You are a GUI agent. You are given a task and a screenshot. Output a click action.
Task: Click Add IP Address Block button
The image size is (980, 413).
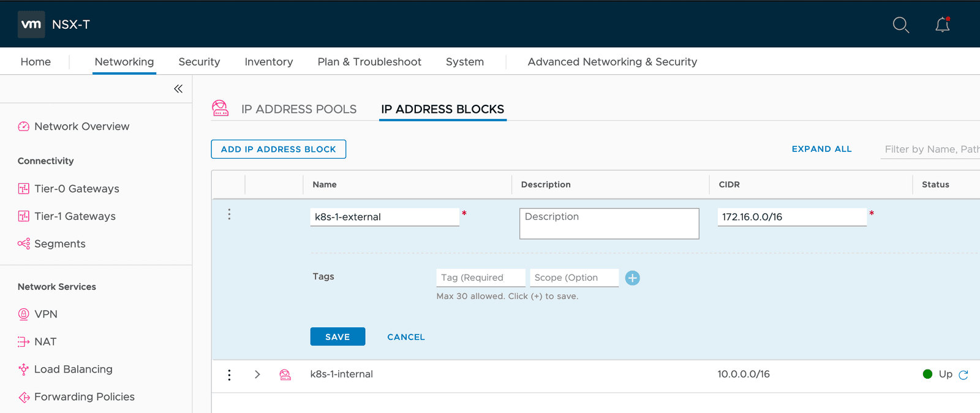(x=279, y=149)
